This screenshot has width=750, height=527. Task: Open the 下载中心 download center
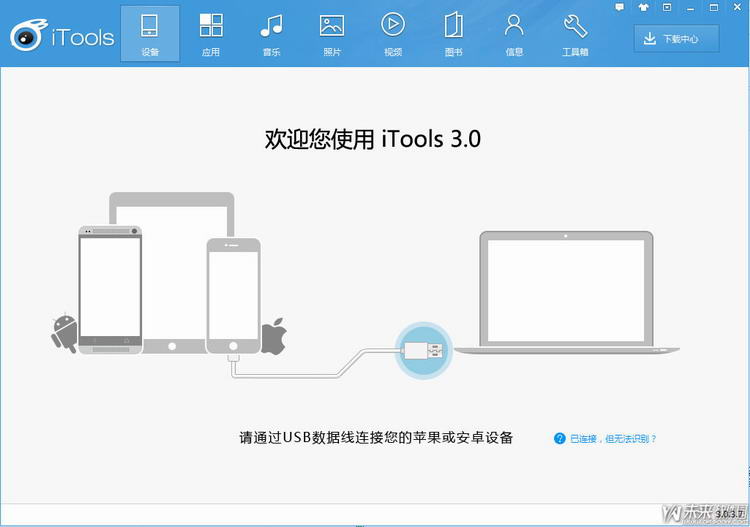pos(676,39)
